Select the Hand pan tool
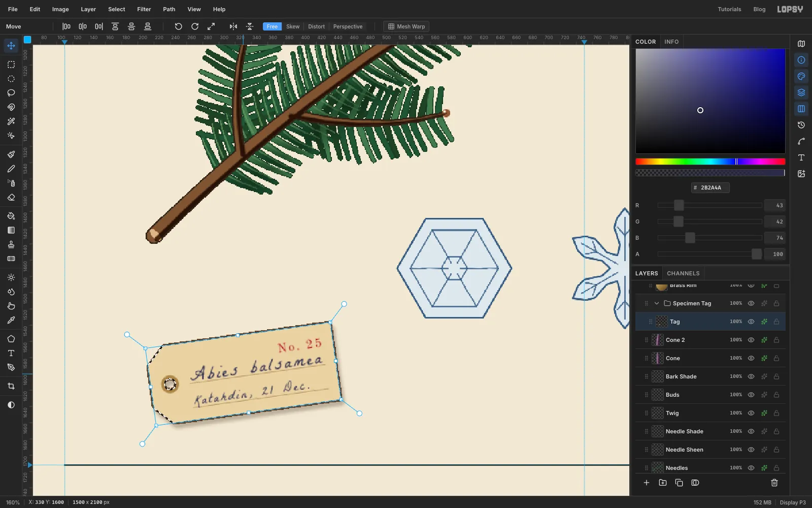This screenshot has width=812, height=508. click(11, 306)
